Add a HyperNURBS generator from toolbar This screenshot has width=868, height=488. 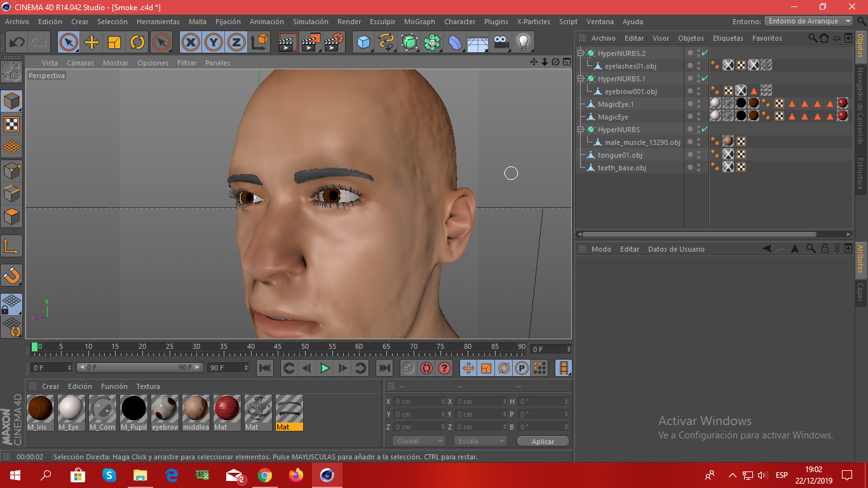410,43
